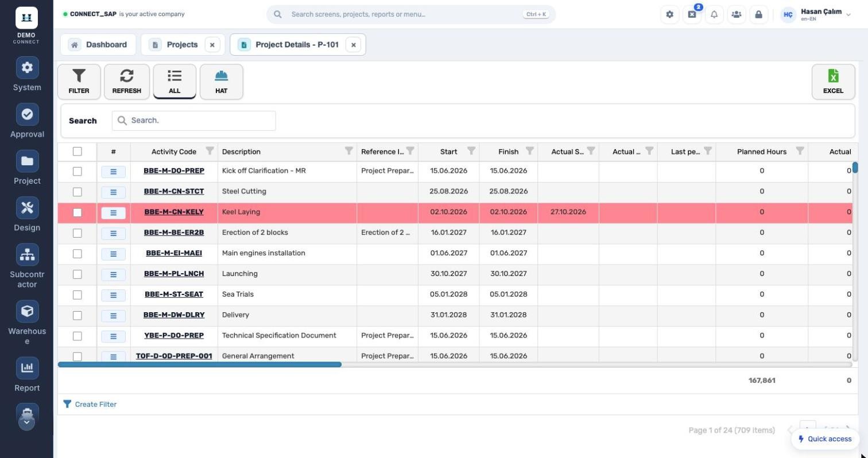Viewport: 868px width, 458px height.
Task: Open activity BBE-M-ST-SEAT link
Action: 174,294
